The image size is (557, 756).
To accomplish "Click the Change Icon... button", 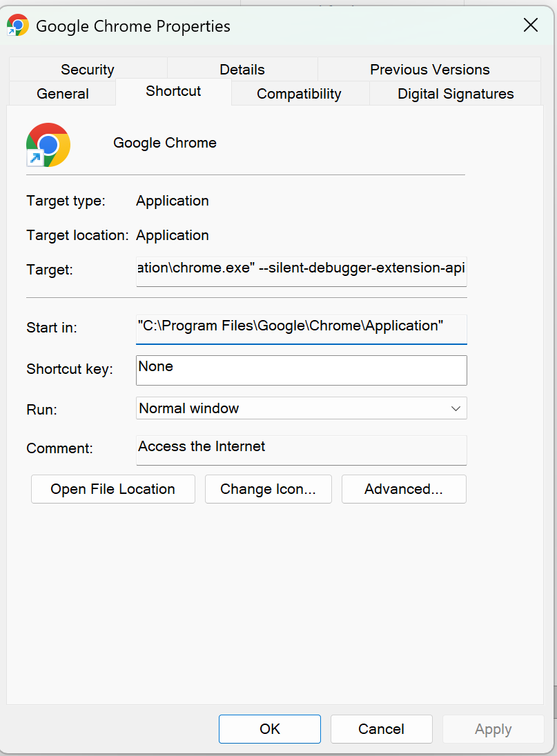I will click(268, 489).
